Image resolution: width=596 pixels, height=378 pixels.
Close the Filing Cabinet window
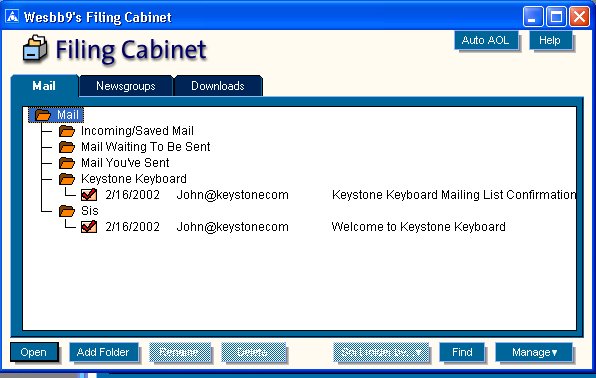[579, 17]
